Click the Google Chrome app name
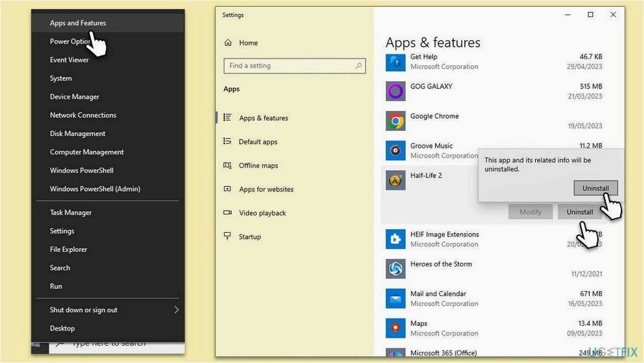 434,116
